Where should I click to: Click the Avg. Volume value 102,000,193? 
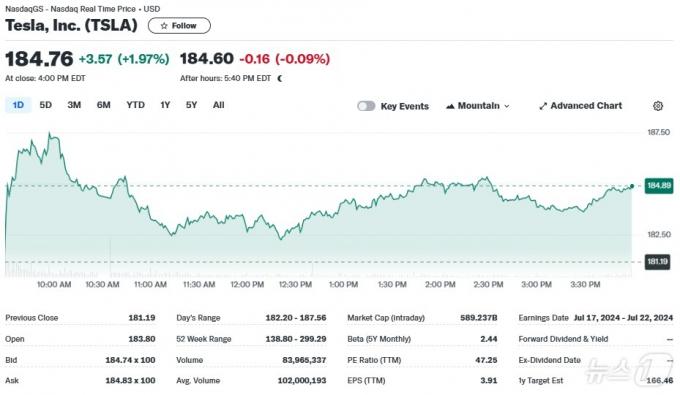302,381
